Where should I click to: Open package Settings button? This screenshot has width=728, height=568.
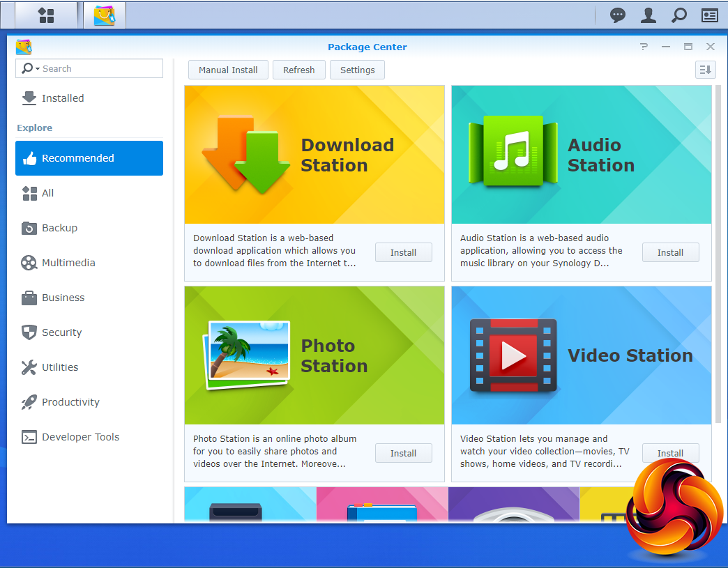point(357,70)
